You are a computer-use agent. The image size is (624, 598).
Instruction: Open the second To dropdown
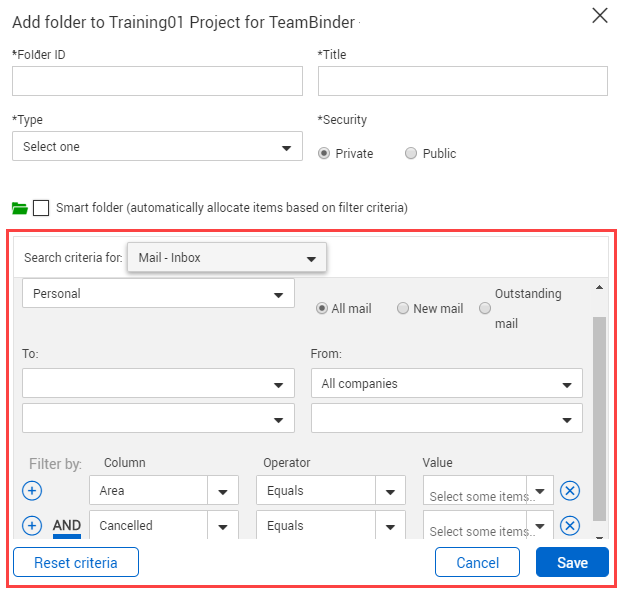coord(158,418)
